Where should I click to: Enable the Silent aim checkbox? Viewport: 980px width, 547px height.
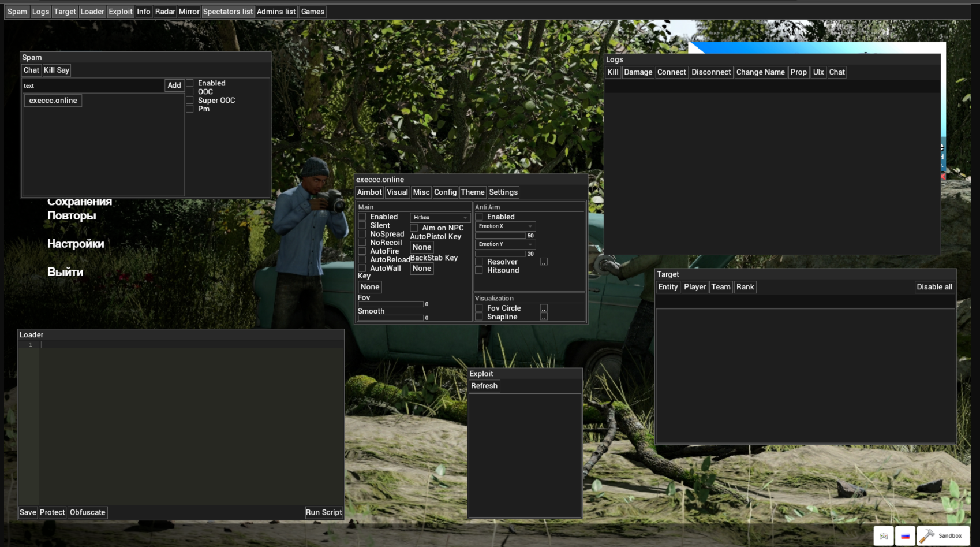[x=362, y=225]
